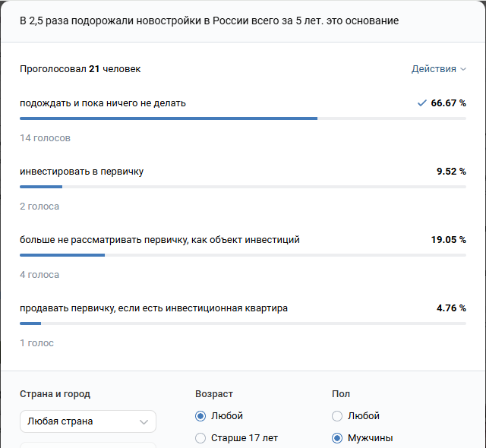Screen dimensions: 486x448
Task: Open the 14 голосов voter list
Action: [45, 138]
